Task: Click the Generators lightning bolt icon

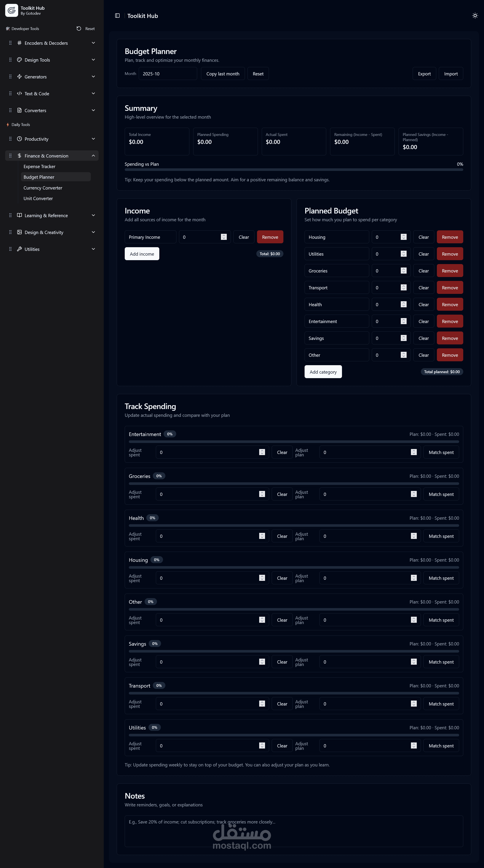Action: point(19,76)
